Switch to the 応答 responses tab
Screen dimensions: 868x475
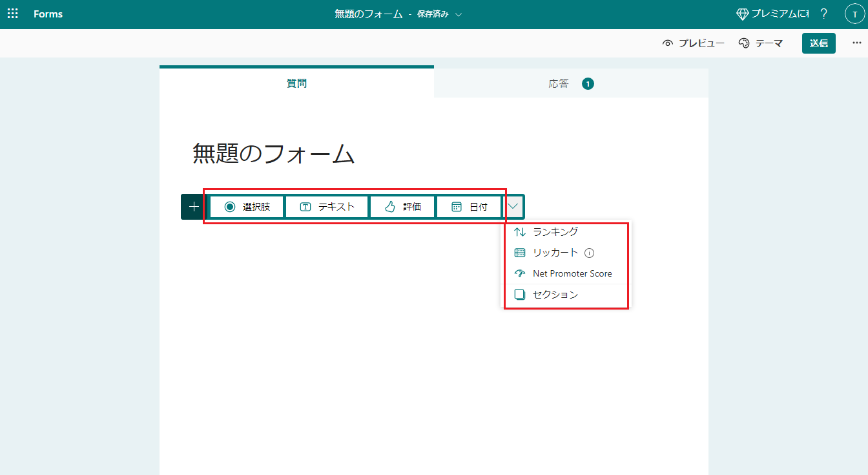(x=570, y=83)
